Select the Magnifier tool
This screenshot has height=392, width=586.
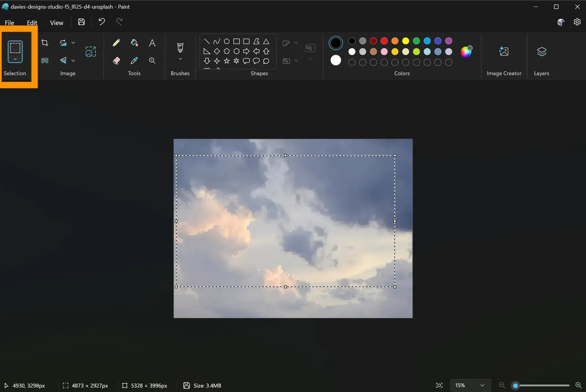[x=152, y=60]
